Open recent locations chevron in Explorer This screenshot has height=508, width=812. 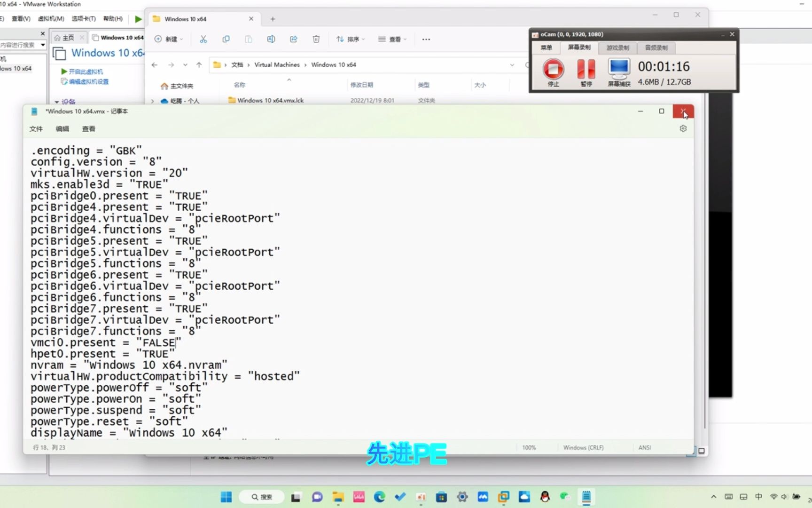point(185,65)
